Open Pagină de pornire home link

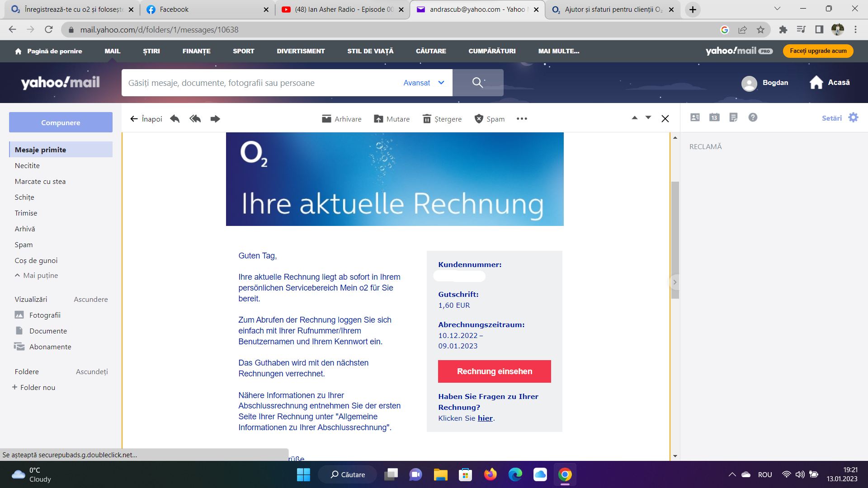click(49, 51)
